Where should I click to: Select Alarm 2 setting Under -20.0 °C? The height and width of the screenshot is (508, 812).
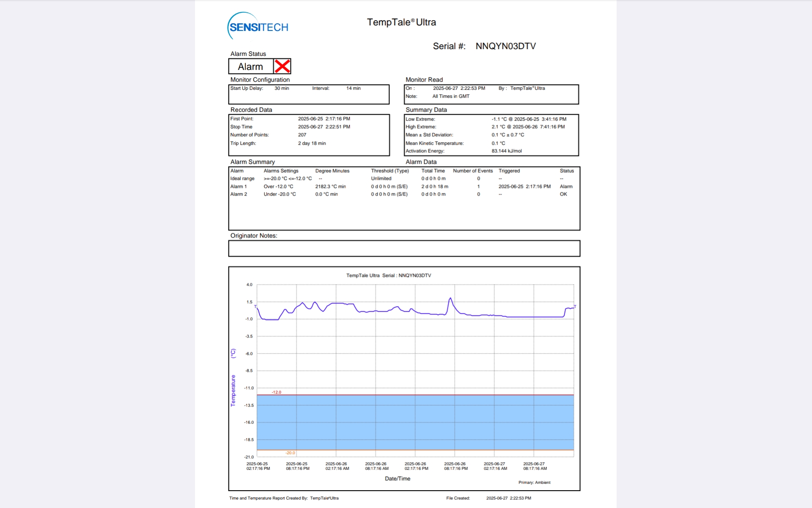coord(280,194)
